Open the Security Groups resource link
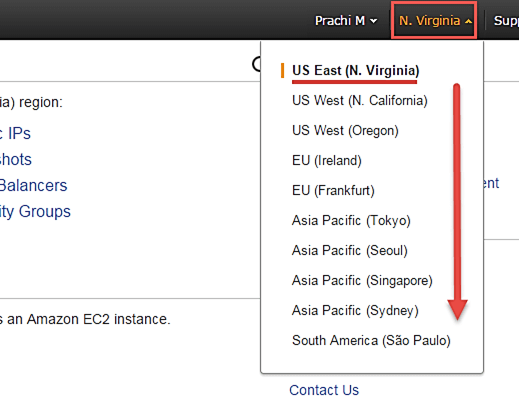Image resolution: width=519 pixels, height=419 pixels. (35, 212)
